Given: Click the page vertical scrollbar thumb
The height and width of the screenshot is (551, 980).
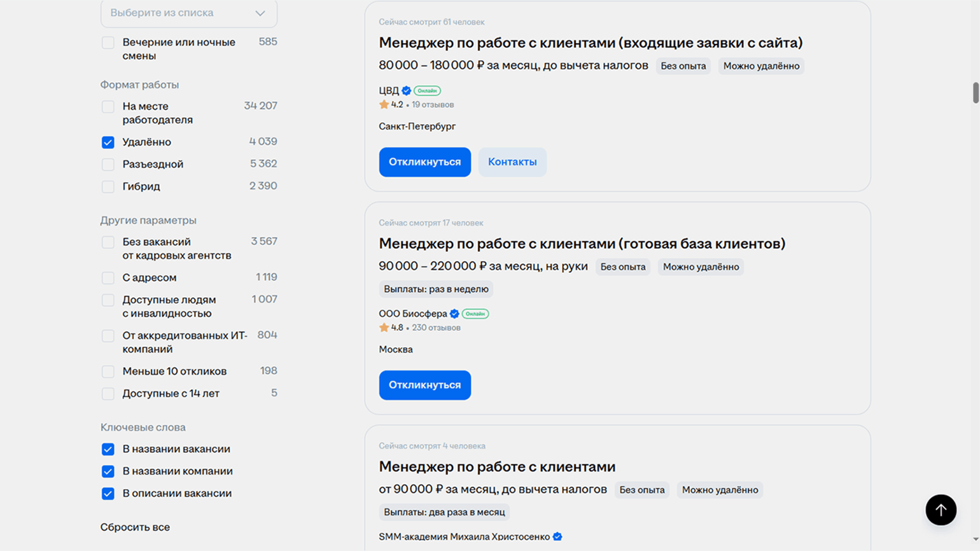Looking at the screenshot, I should (x=976, y=92).
